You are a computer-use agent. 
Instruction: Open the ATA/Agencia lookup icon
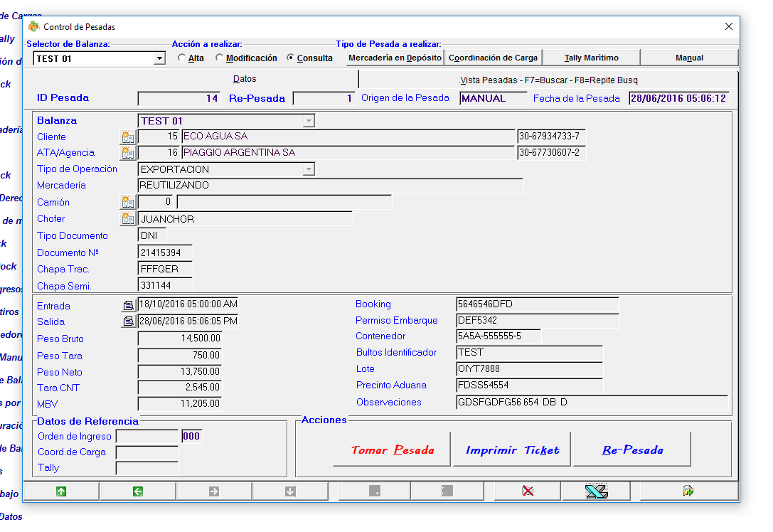128,153
